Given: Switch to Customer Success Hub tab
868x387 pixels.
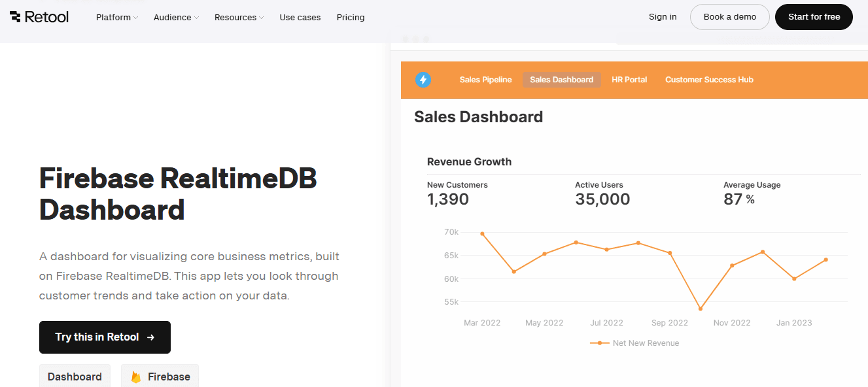Looking at the screenshot, I should [709, 80].
